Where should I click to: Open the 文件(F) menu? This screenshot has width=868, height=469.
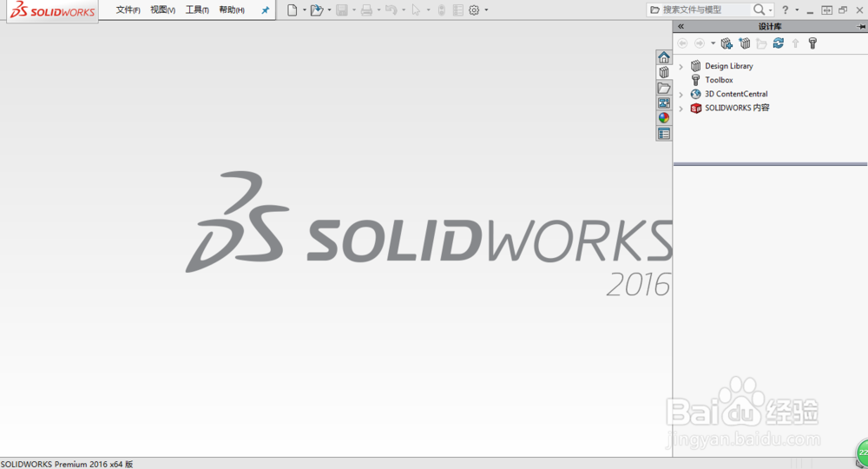click(x=128, y=10)
